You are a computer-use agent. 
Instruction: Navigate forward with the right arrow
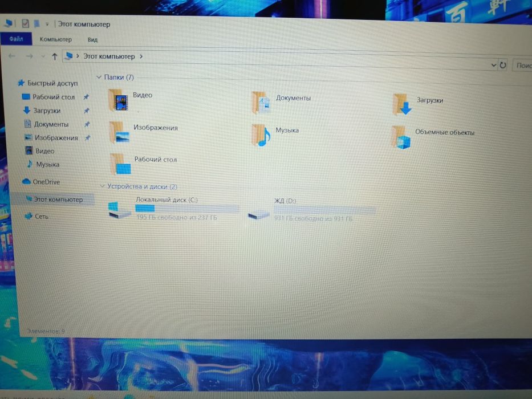30,56
